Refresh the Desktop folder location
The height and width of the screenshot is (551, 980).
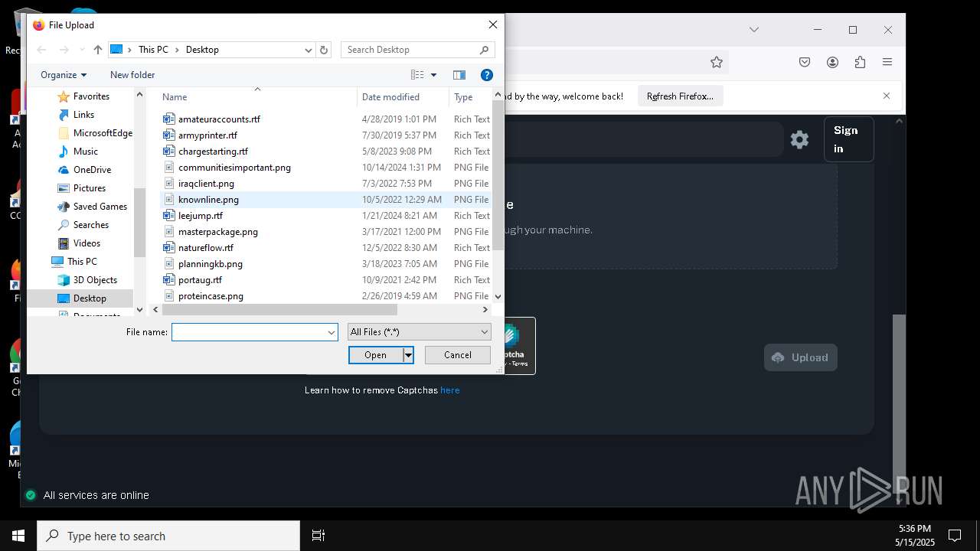pyautogui.click(x=324, y=50)
